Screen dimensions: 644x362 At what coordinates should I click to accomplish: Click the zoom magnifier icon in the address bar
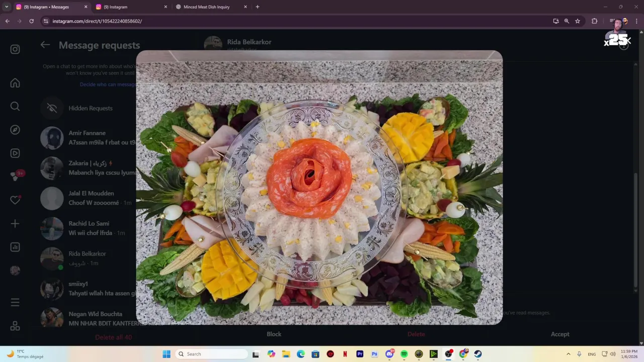(567, 21)
